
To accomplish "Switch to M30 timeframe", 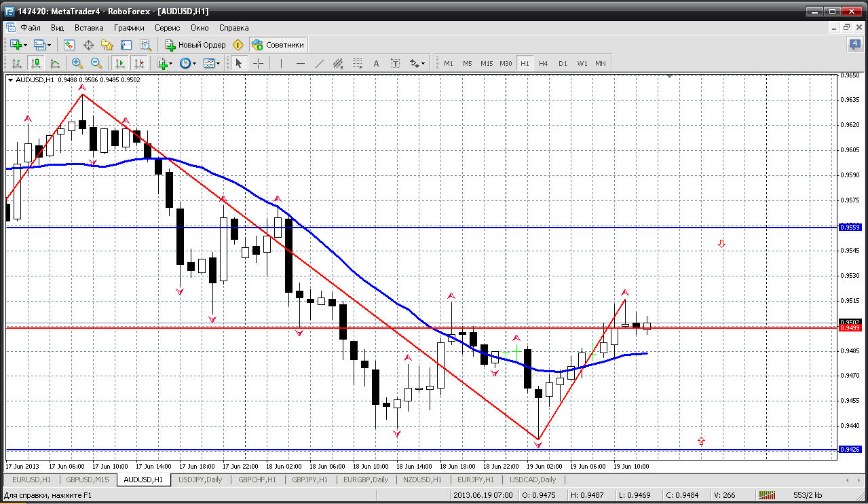I will click(x=506, y=63).
